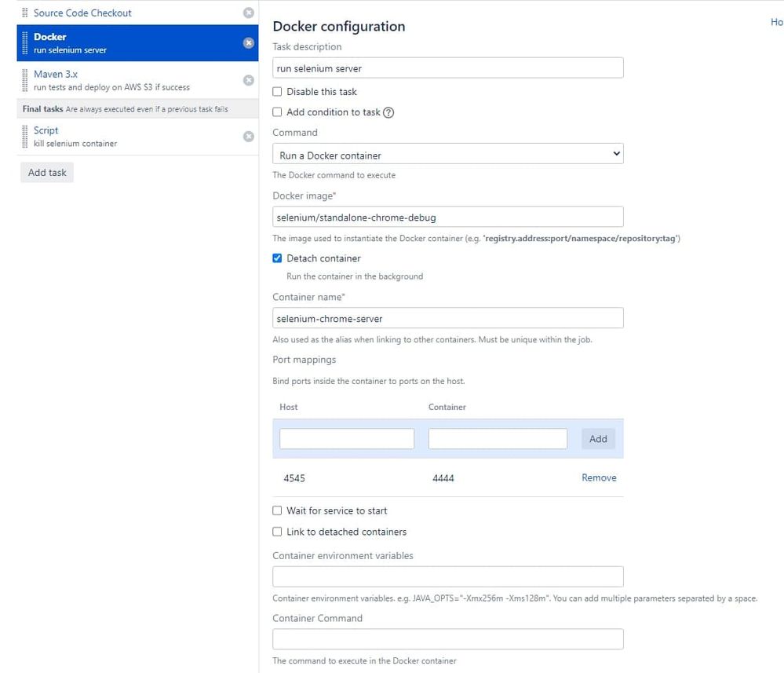Click the host port value 4545
The image size is (784, 673).
pyautogui.click(x=294, y=478)
